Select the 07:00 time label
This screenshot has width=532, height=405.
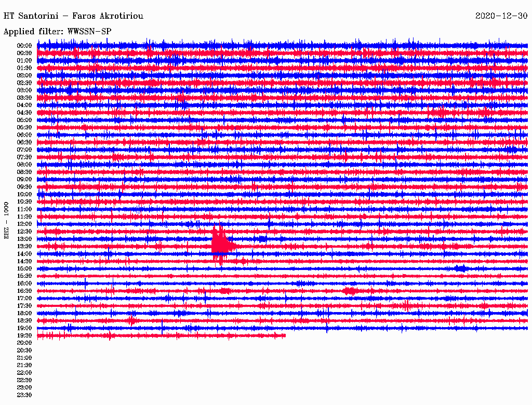(24, 150)
